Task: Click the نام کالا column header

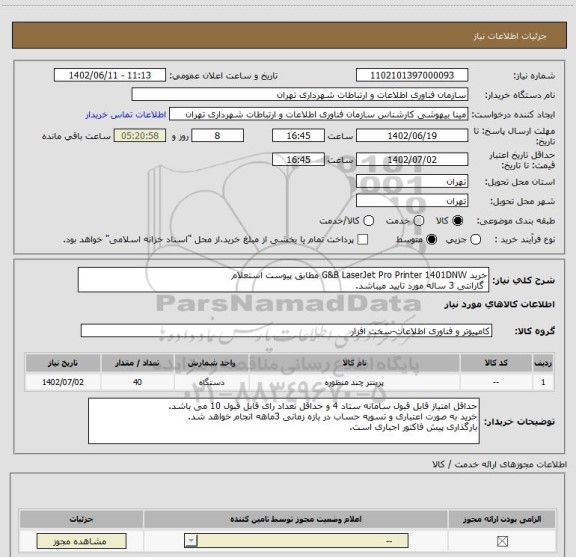Action: click(x=354, y=363)
